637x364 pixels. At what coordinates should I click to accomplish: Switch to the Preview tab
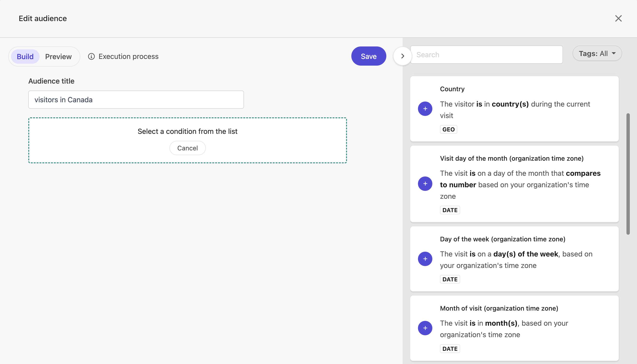pos(58,56)
